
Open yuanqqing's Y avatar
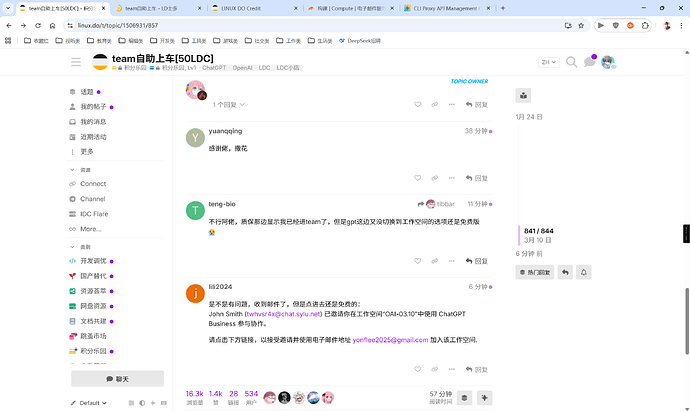click(195, 138)
